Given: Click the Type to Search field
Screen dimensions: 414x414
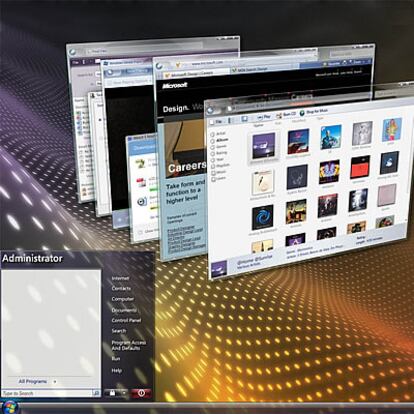Looking at the screenshot, I should (47, 393).
